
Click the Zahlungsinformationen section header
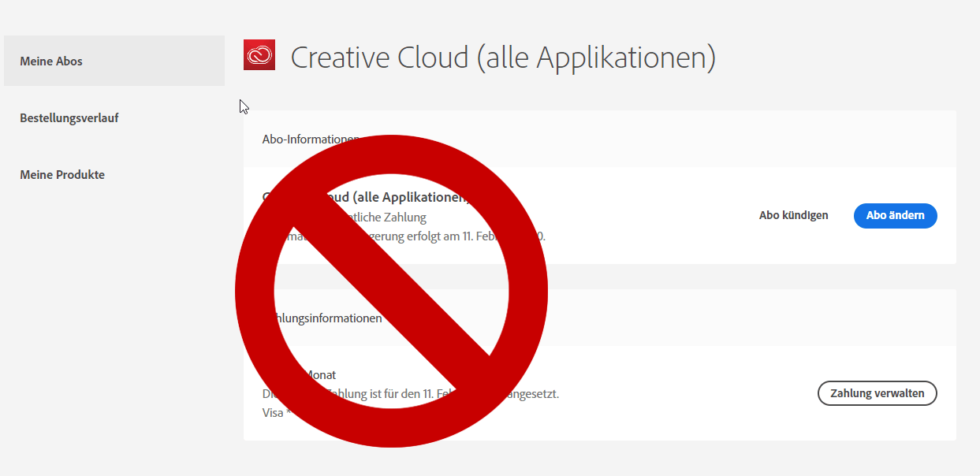pyautogui.click(x=331, y=318)
